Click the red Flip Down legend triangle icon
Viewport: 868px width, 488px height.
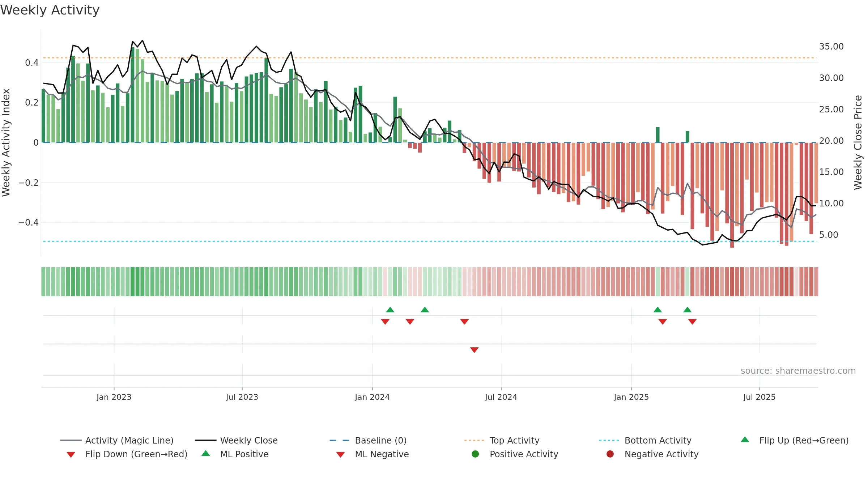(71, 455)
